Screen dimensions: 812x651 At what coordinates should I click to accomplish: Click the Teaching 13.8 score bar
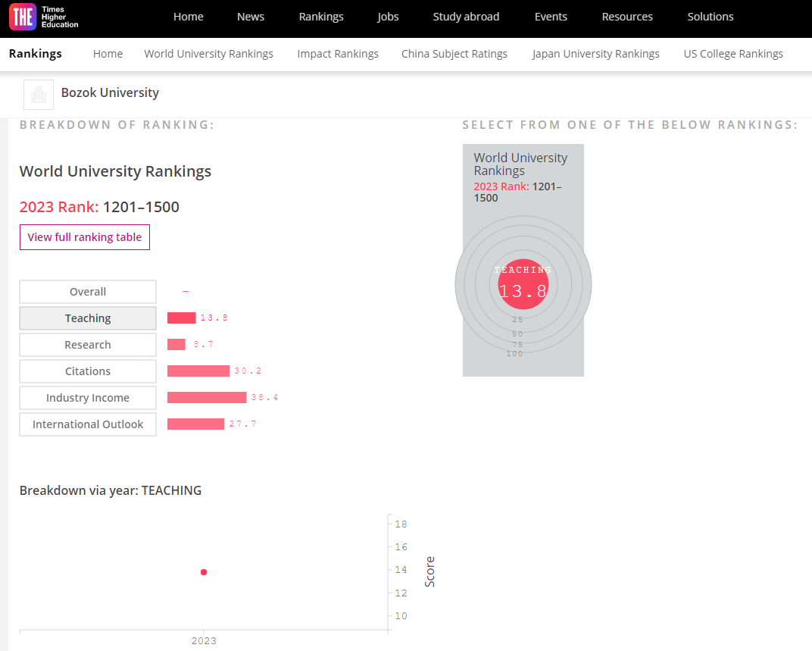point(181,318)
